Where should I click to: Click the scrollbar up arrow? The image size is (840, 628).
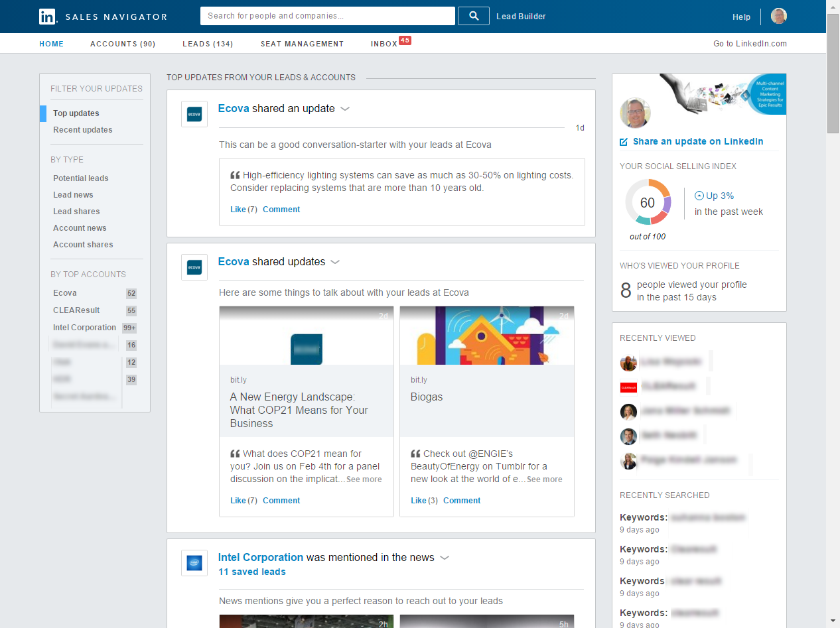tap(833, 6)
